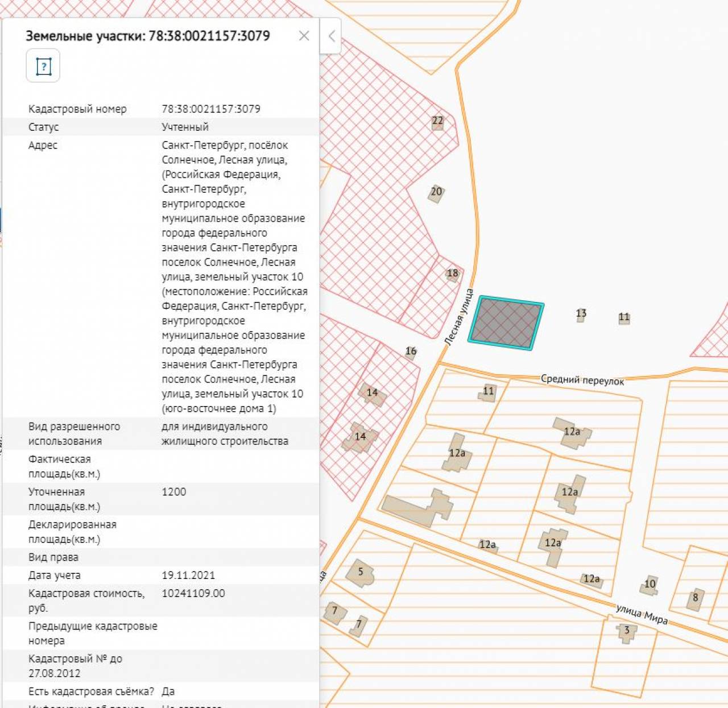Click the 'Вид права' row label
Viewport: 728px width, 708px height.
[x=53, y=557]
